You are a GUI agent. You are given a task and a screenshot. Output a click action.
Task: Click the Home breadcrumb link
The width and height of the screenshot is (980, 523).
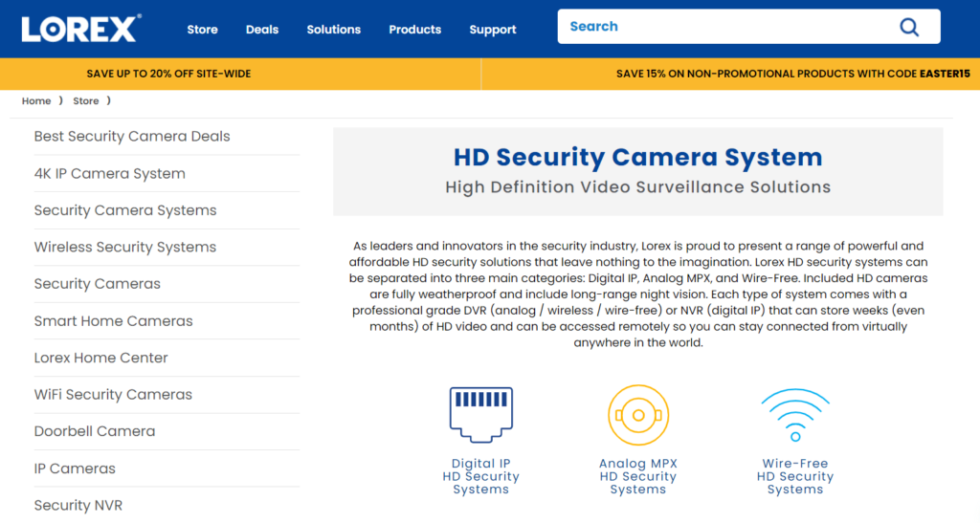(36, 101)
